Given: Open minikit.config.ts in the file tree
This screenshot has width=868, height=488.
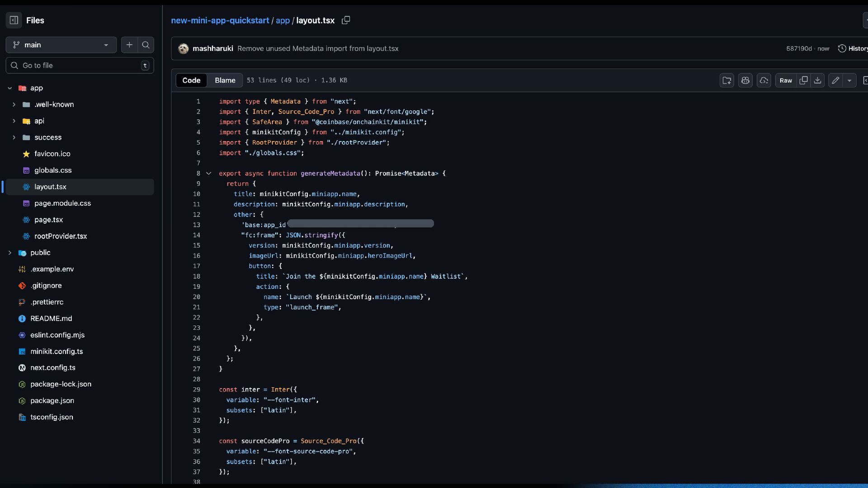Looking at the screenshot, I should coord(57,352).
